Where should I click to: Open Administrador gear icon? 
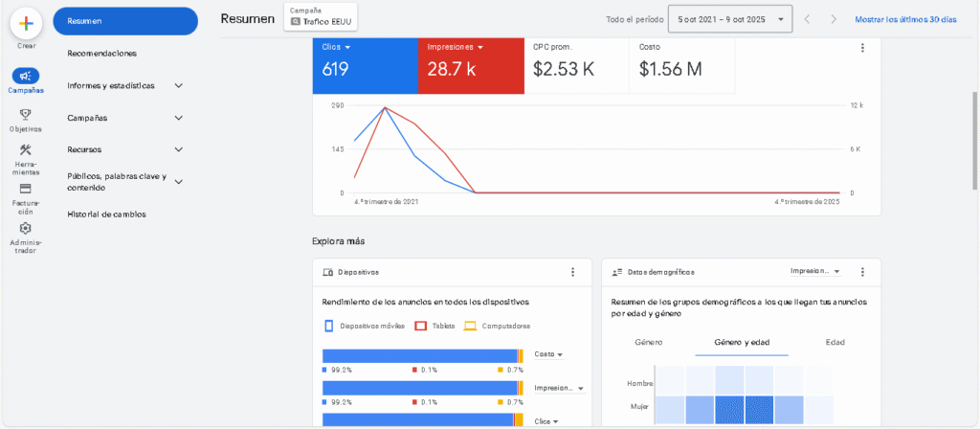point(26,228)
